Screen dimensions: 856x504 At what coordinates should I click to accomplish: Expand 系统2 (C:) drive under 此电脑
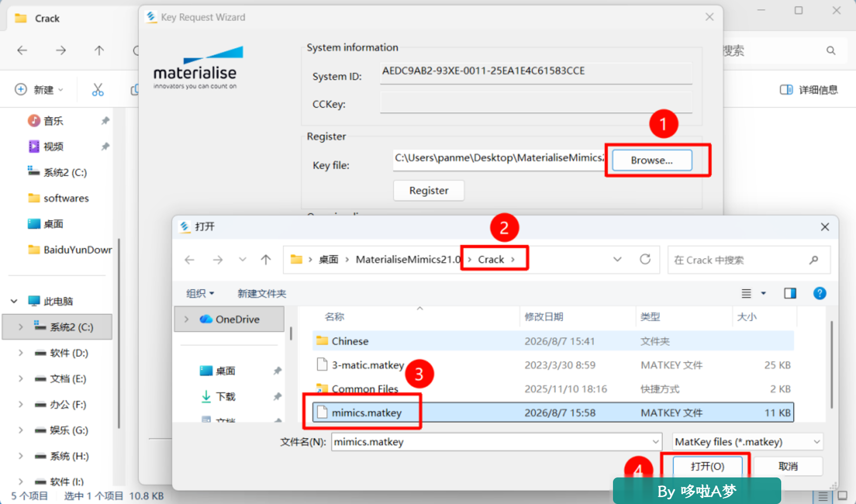[x=21, y=327]
